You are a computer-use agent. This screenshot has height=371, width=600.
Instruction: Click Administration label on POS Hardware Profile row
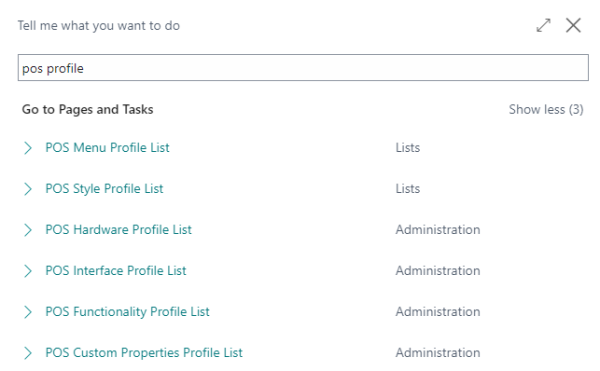pos(438,229)
